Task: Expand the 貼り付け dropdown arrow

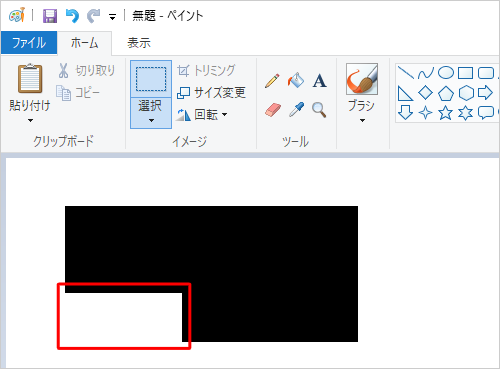Action: point(30,120)
